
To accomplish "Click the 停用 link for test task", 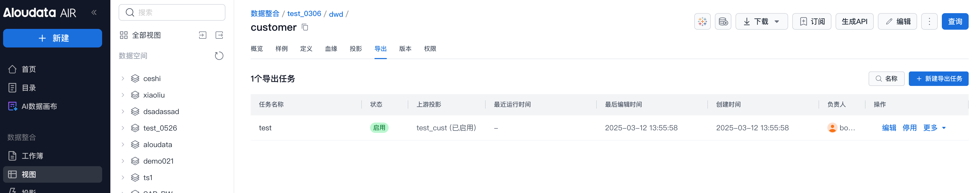I will tap(909, 128).
